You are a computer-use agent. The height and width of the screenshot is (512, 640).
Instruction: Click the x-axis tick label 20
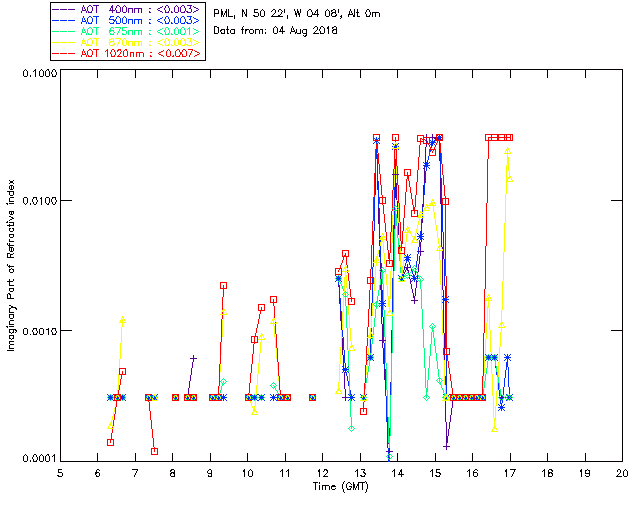(x=622, y=473)
